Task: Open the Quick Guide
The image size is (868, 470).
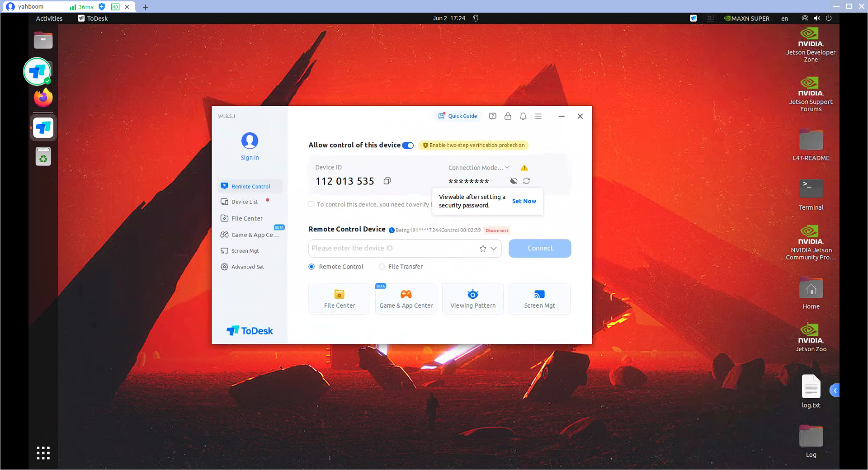Action: (x=458, y=116)
